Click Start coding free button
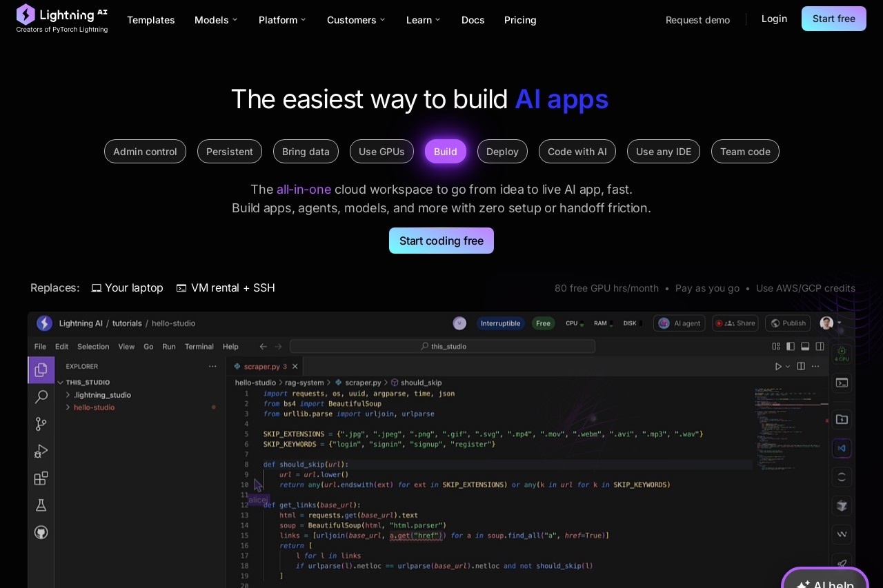883x588 pixels. pos(441,241)
